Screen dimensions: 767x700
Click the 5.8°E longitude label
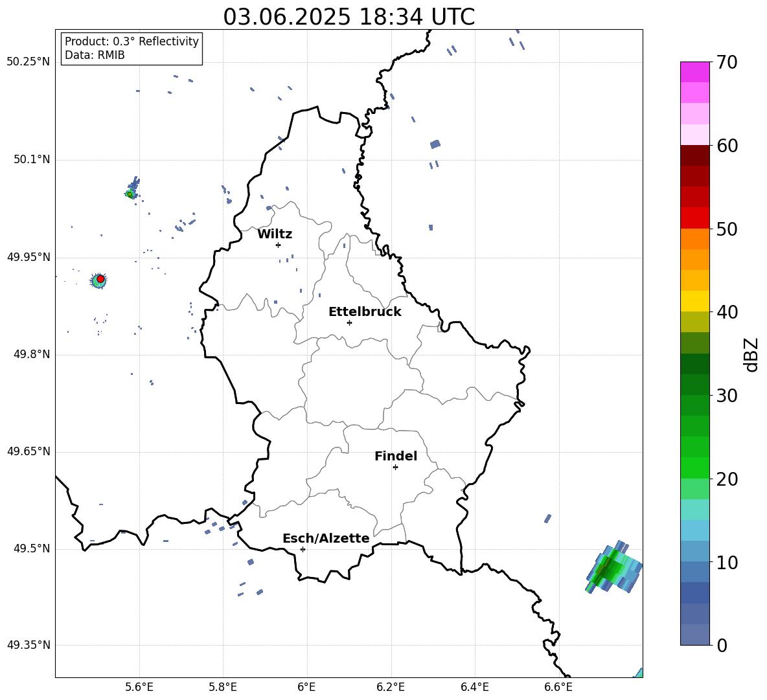point(223,688)
